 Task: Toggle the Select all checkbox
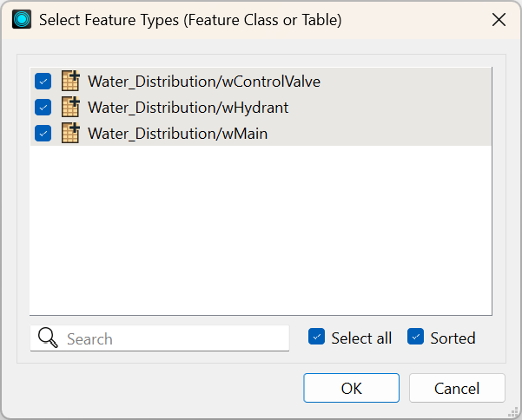point(317,337)
